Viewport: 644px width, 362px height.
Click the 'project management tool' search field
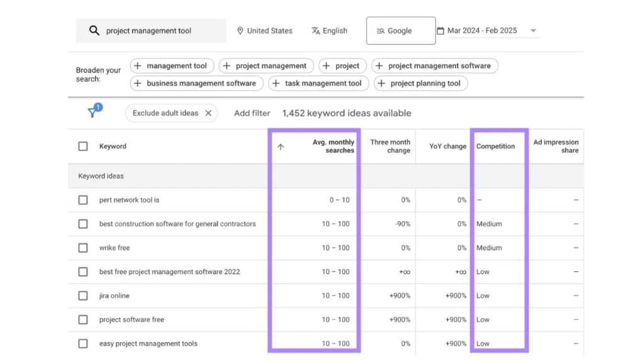(151, 31)
